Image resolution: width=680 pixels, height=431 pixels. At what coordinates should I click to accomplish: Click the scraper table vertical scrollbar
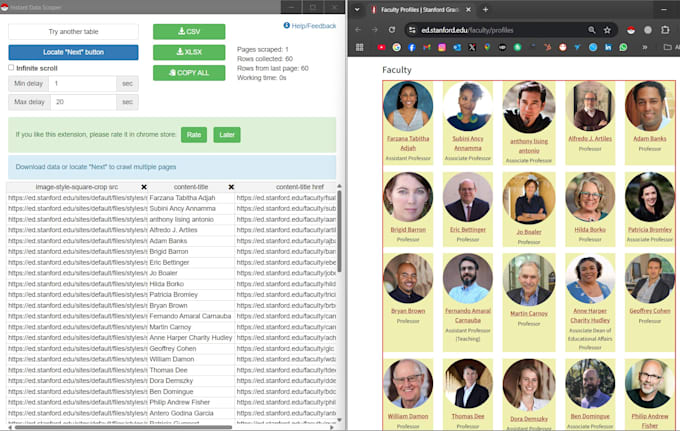[x=339, y=231]
